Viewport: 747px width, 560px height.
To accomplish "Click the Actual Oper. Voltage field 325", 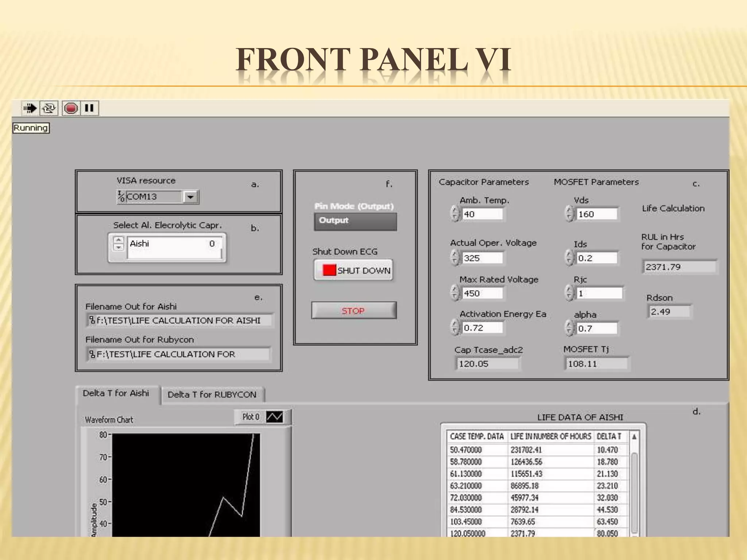I will [x=483, y=258].
